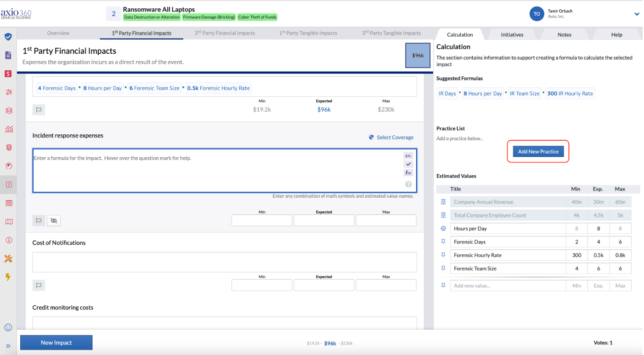Click the New Impact button
The image size is (644, 355).
[x=56, y=343]
